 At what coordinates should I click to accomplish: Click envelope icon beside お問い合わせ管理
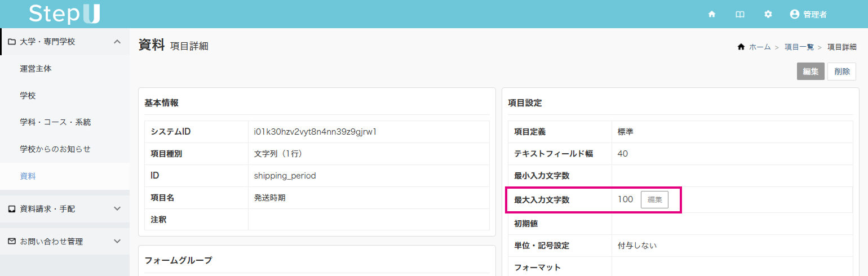[x=11, y=242]
